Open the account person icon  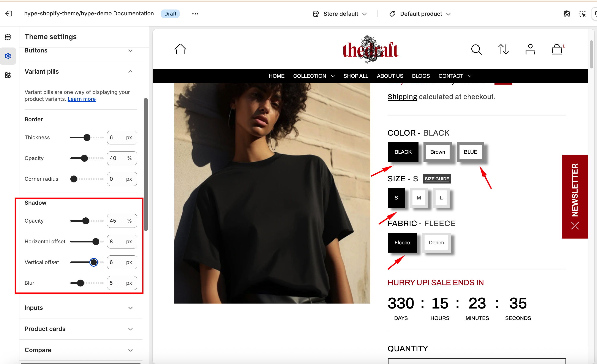coord(530,49)
